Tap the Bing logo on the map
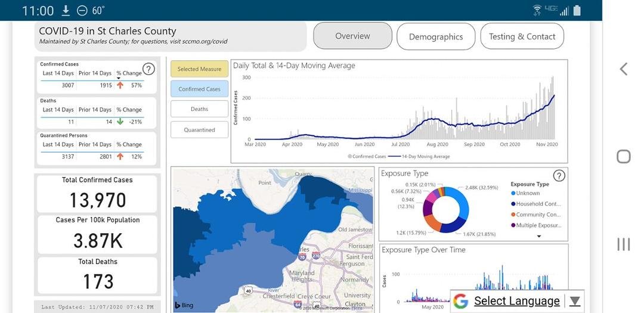This screenshot has width=644, height=313. [x=184, y=305]
